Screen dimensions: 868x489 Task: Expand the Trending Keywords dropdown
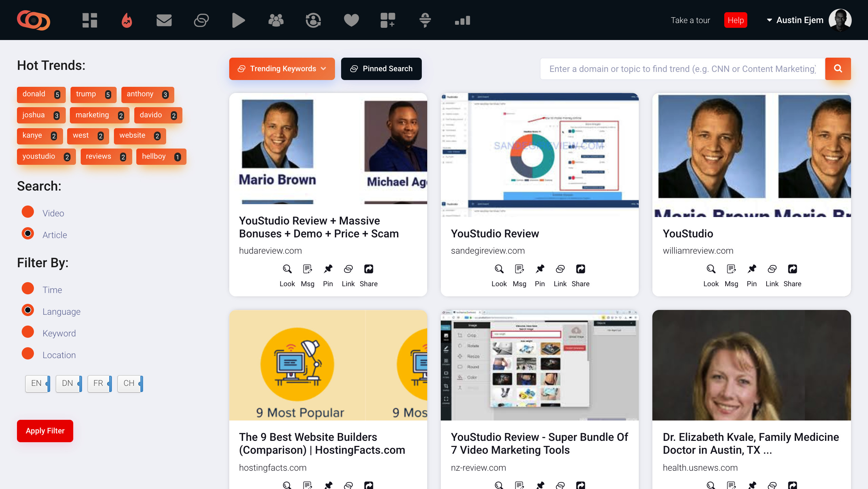[282, 69]
